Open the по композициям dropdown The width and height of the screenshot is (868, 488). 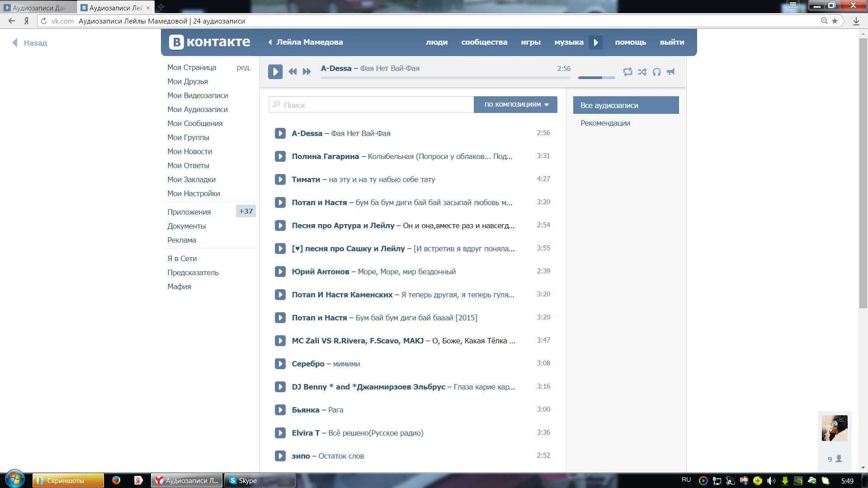point(515,104)
